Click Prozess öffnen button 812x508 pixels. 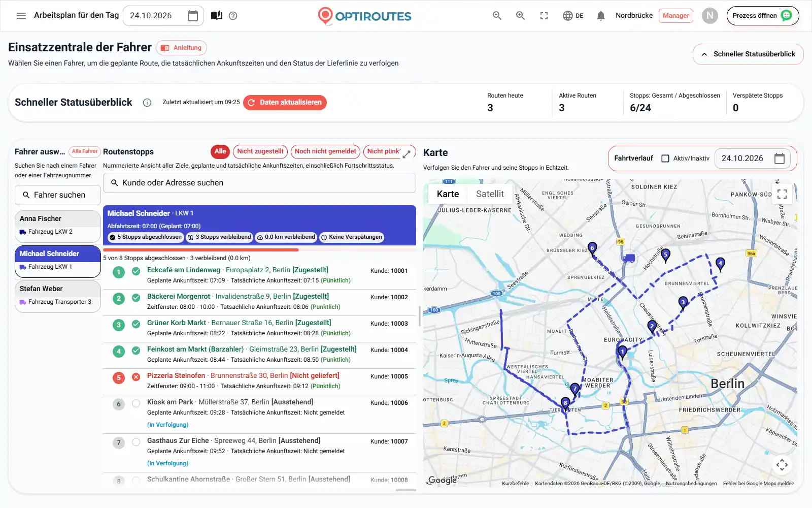(763, 16)
